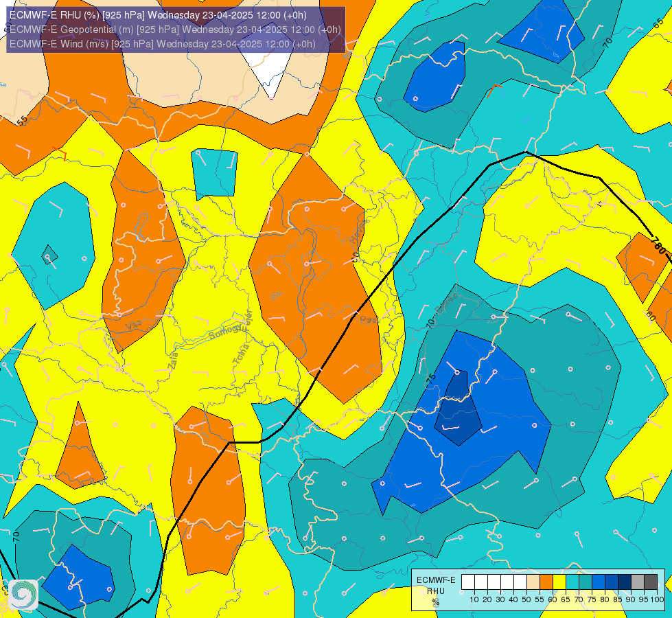This screenshot has height=618, width=672.
Task: Click the legend value '50'
Action: (526, 599)
